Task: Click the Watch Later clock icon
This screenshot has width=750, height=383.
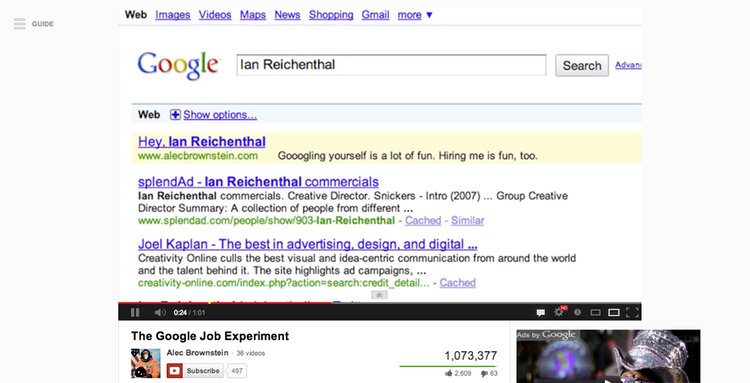Action: [x=577, y=312]
